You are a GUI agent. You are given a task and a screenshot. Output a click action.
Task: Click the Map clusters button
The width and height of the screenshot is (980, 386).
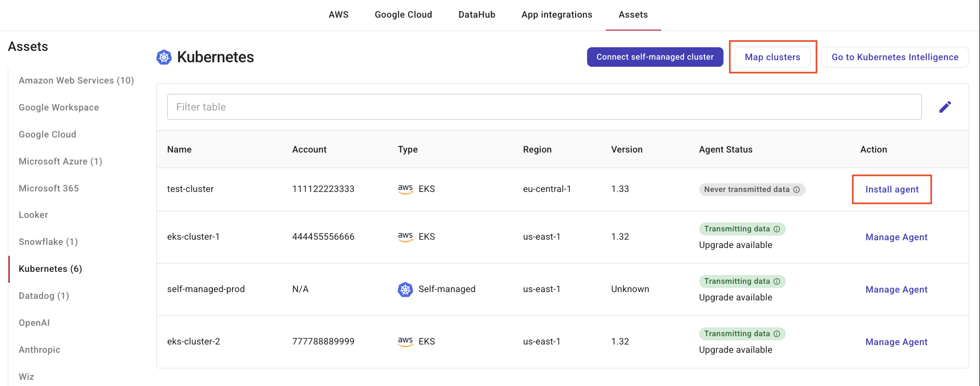pyautogui.click(x=772, y=57)
